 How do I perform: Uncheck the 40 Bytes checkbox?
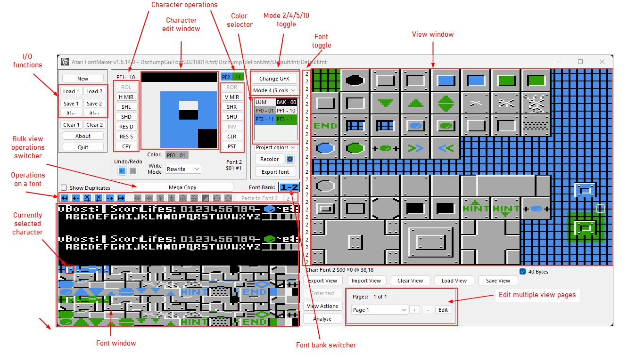click(x=522, y=272)
